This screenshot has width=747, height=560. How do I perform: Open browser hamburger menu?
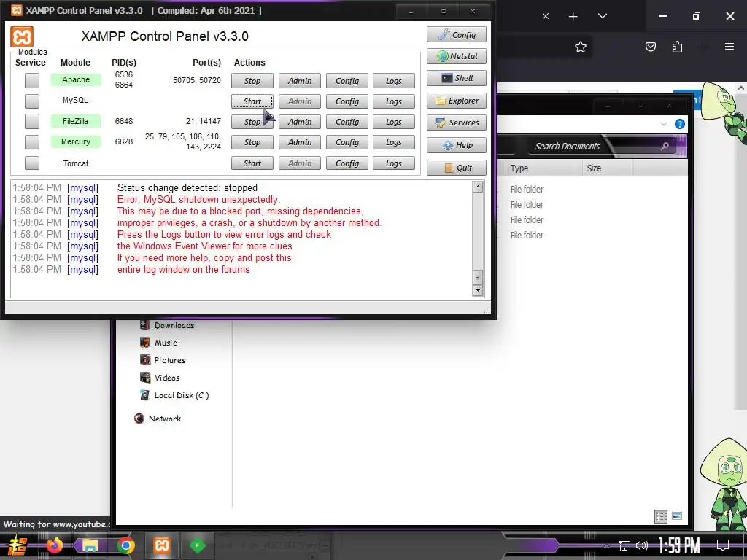(x=729, y=47)
